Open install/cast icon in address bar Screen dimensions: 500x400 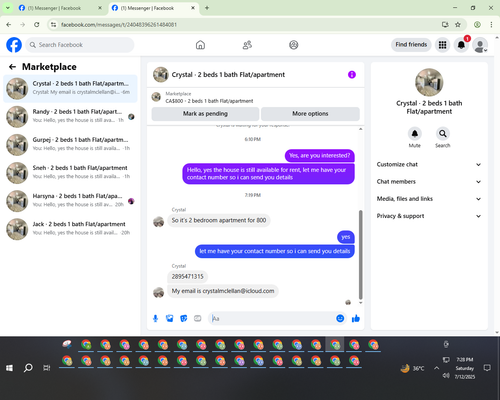click(x=445, y=24)
